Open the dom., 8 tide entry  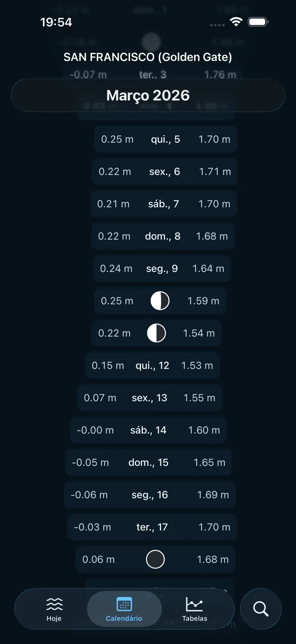[162, 236]
